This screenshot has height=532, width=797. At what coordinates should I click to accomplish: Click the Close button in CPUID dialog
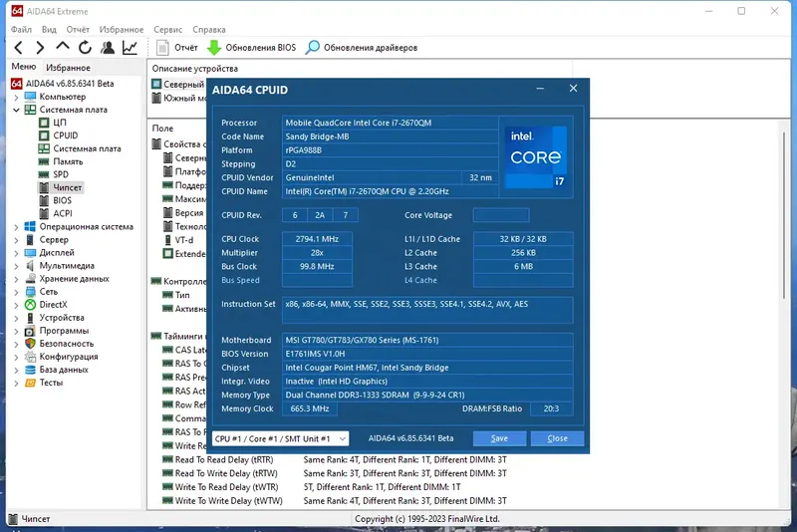coord(557,438)
